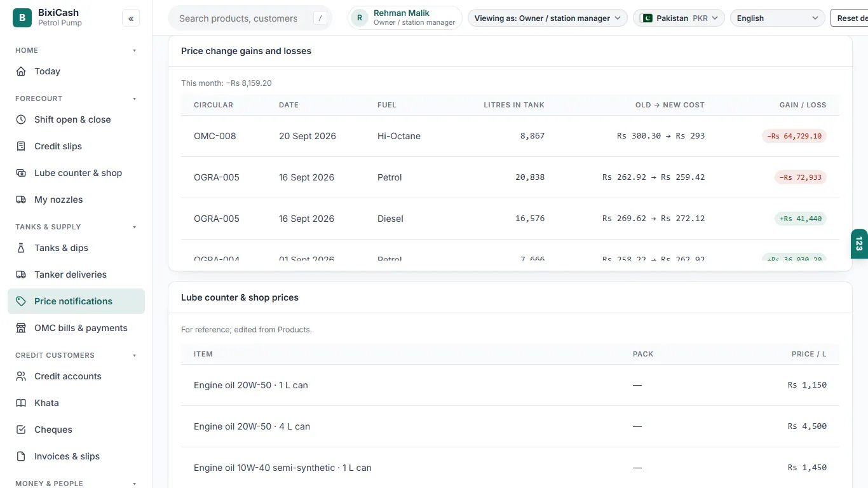Click the Rehman Malik avatar circle
This screenshot has width=868, height=488.
point(360,18)
